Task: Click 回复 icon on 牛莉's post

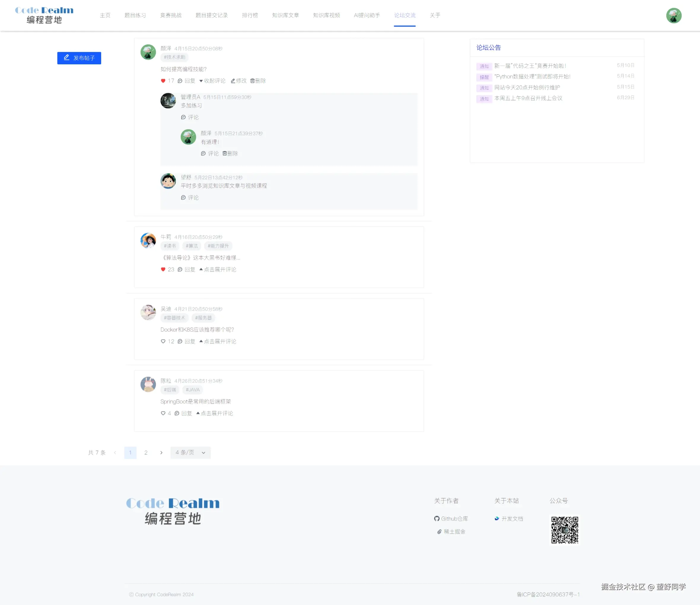Action: 180,270
